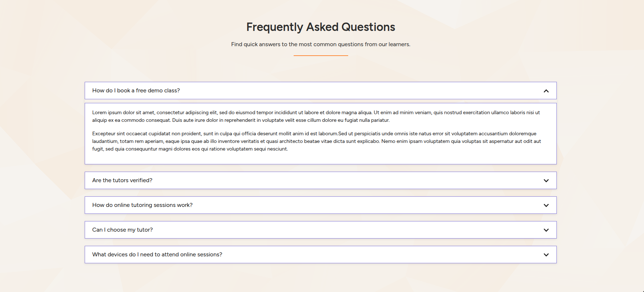This screenshot has width=644, height=292.
Task: Click chevron beside 'Are the tutors verified?'
Action: [546, 181]
